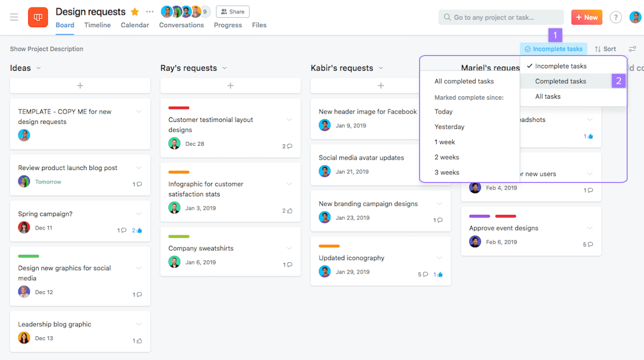Click the Conversations tab
Viewport: 644px width, 360px height.
pos(181,25)
